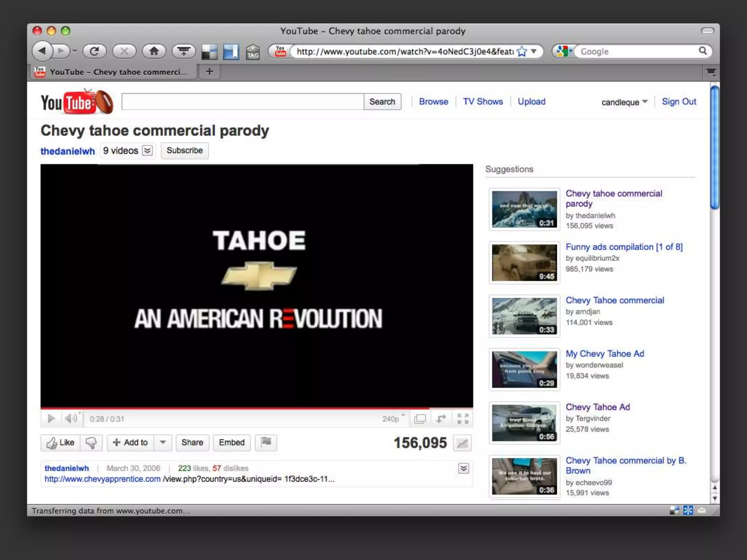Open video statistics chart icon
The height and width of the screenshot is (560, 747).
click(462, 443)
